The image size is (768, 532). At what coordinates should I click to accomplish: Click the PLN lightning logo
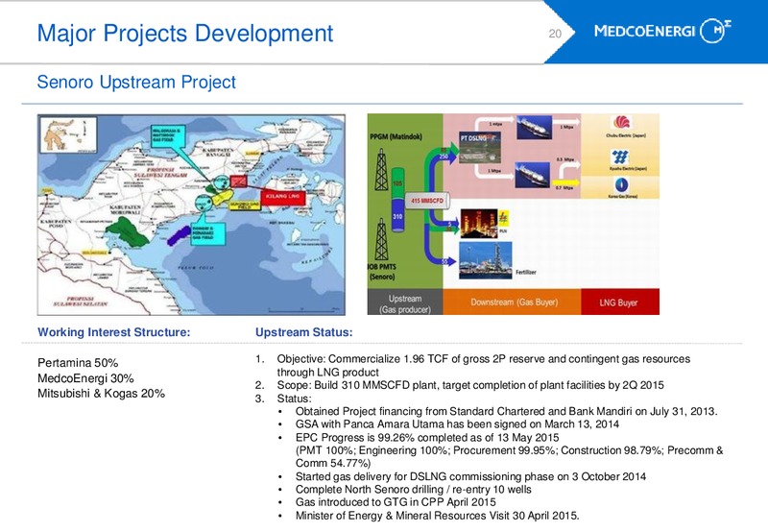click(503, 219)
